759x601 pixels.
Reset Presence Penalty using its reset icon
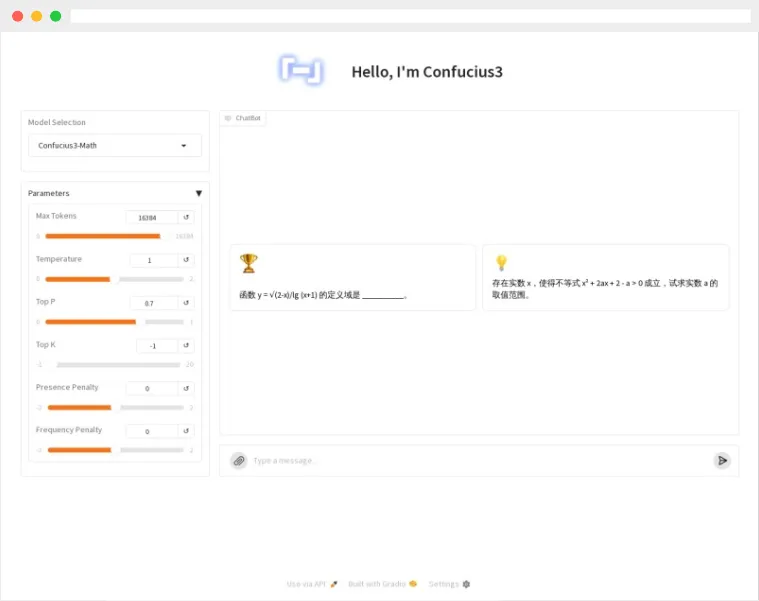(x=186, y=388)
